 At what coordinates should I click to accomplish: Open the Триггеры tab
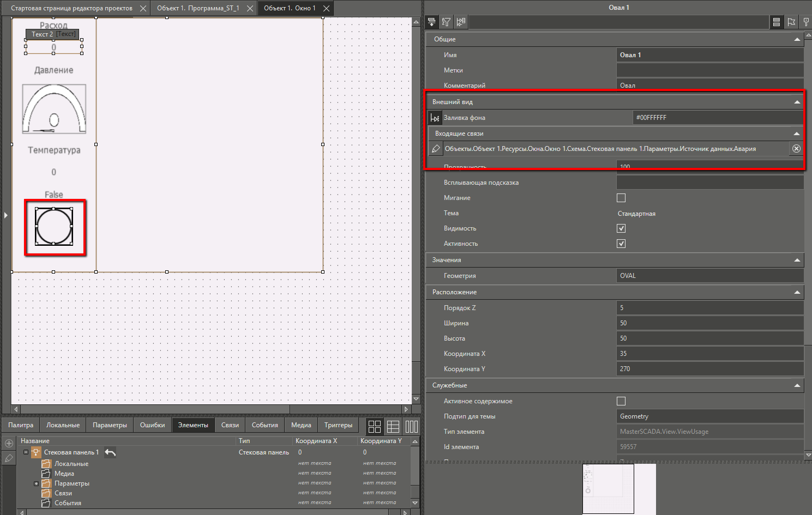[x=338, y=425]
